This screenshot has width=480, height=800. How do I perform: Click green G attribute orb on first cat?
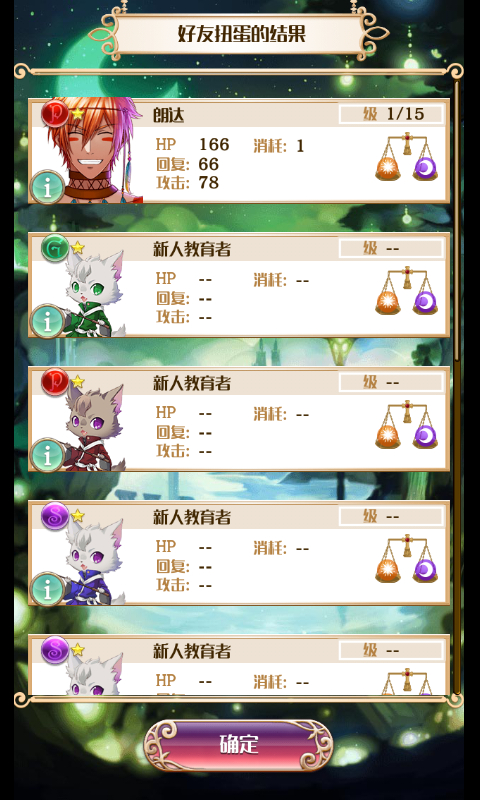point(55,247)
